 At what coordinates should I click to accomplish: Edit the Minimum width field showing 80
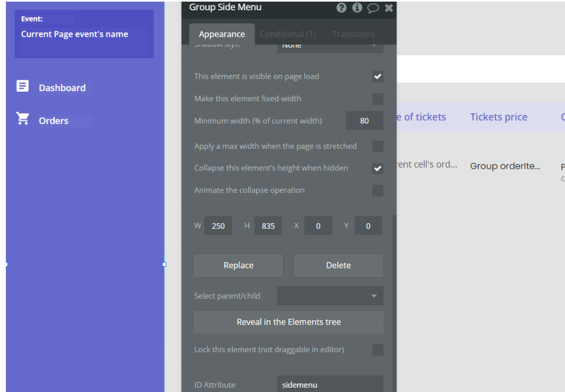364,121
